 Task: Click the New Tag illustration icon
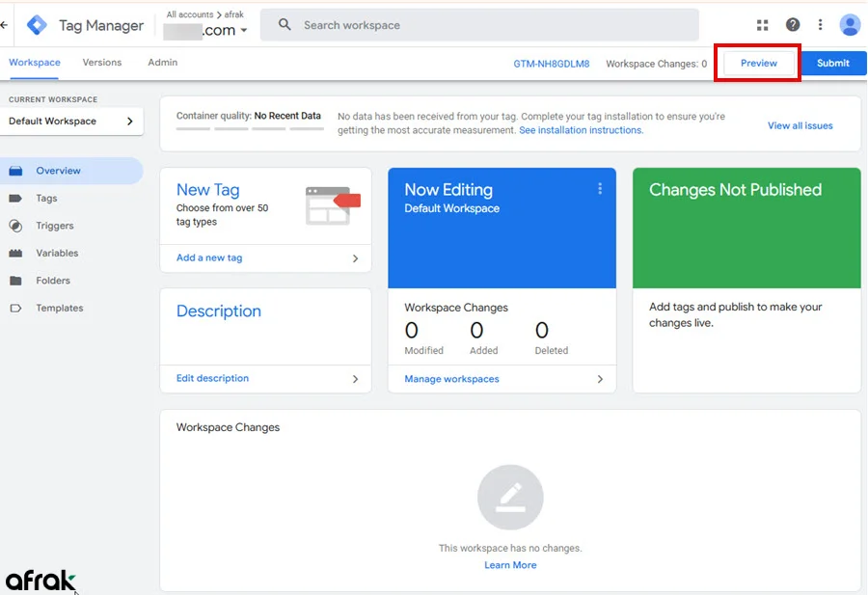[332, 204]
